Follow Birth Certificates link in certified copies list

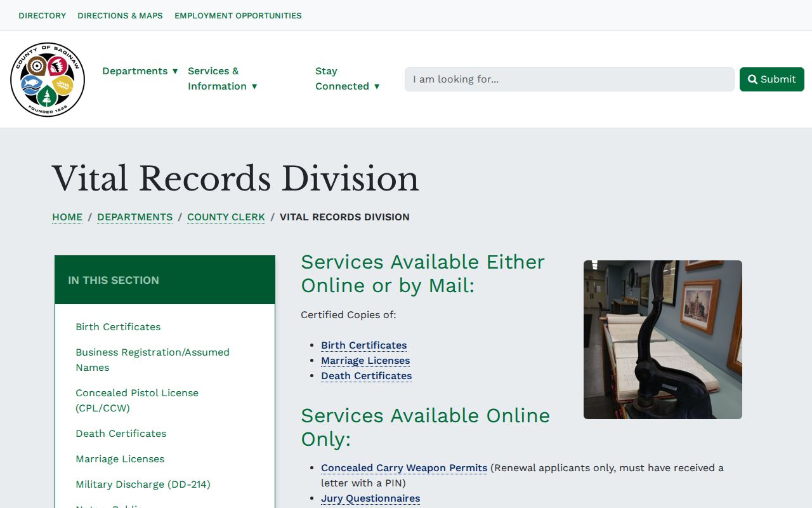364,345
